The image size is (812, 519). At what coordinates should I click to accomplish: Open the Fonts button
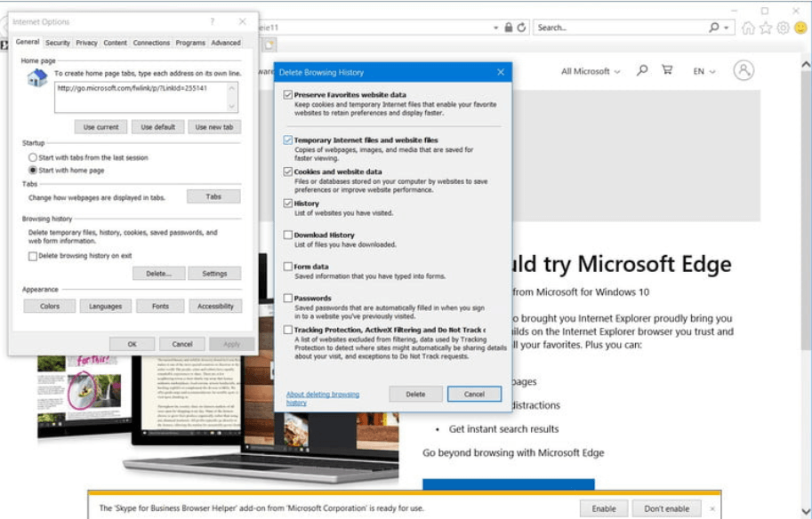[161, 307]
